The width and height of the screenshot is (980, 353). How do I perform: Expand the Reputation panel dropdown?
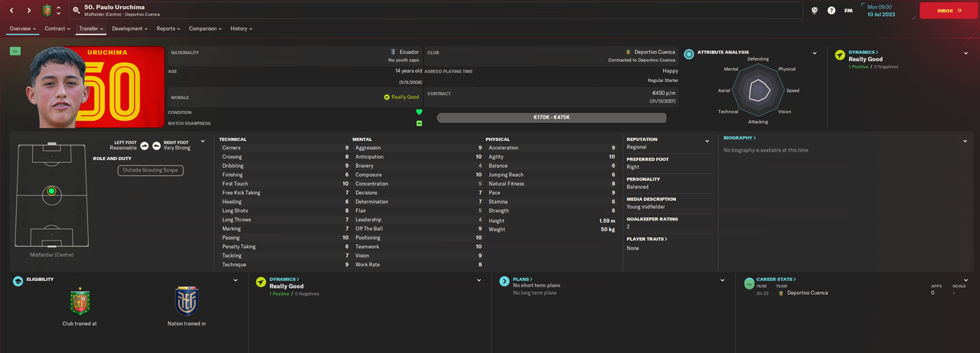(707, 142)
